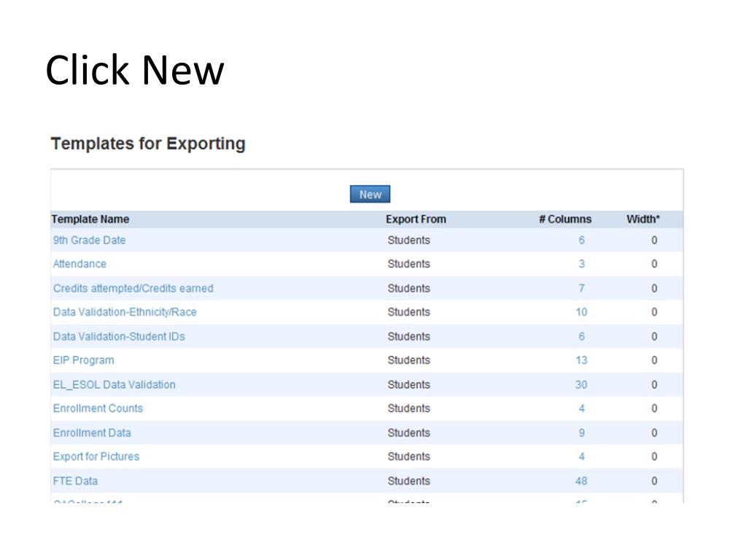Click width value 0 in Enrollment Data row
This screenshot has height=560, width=747.
coord(654,433)
